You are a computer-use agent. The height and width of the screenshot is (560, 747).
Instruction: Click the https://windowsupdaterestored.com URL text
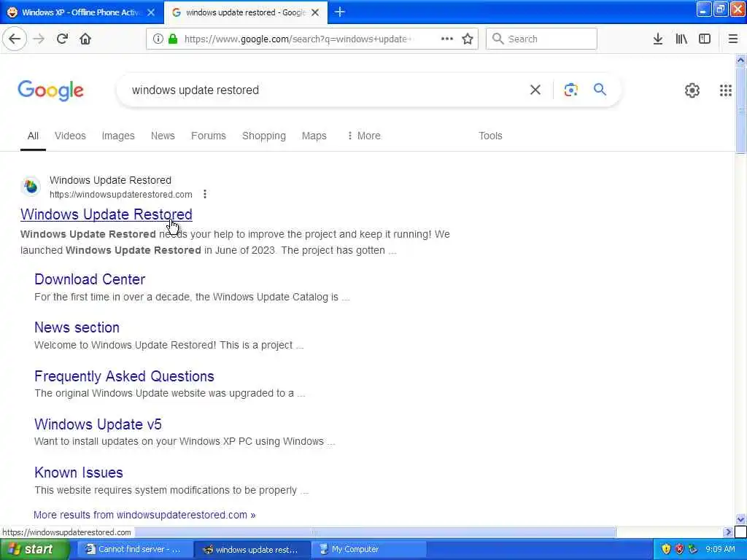point(121,194)
